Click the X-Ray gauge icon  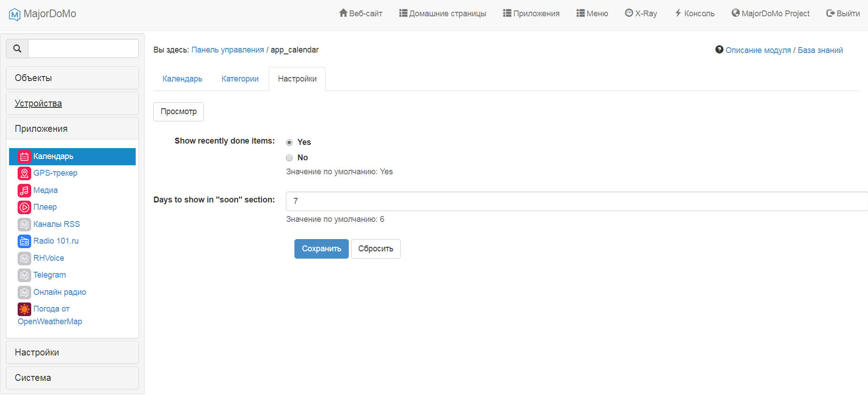629,13
